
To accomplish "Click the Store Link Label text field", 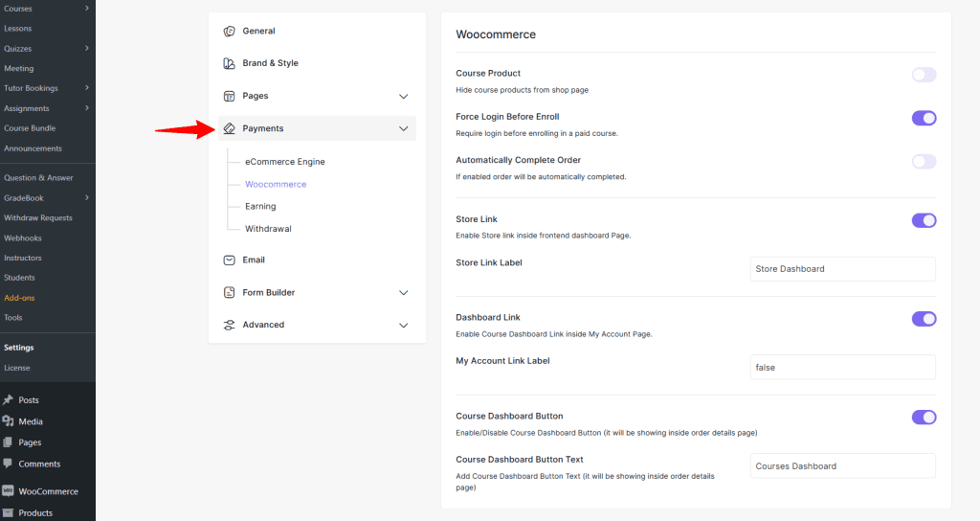I will pyautogui.click(x=842, y=269).
